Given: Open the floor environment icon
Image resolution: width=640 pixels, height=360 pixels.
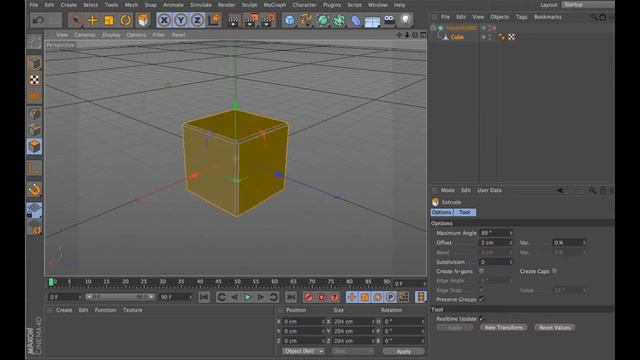Looking at the screenshot, I should [372, 21].
